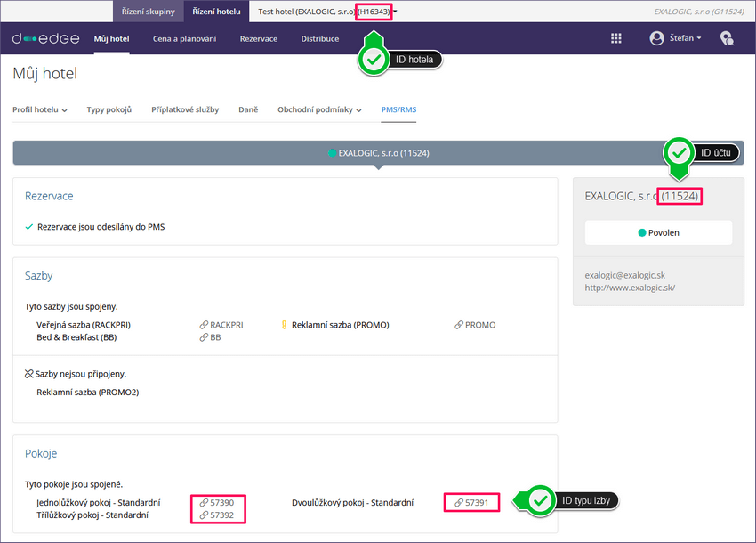The height and width of the screenshot is (543, 756).
Task: Click the link icon next to PROMO code
Action: 458,325
